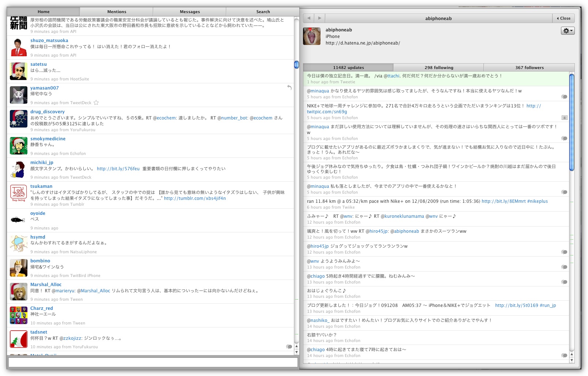Click abiphoneab's profile picture in the drawer
The image size is (588, 376).
(312, 36)
